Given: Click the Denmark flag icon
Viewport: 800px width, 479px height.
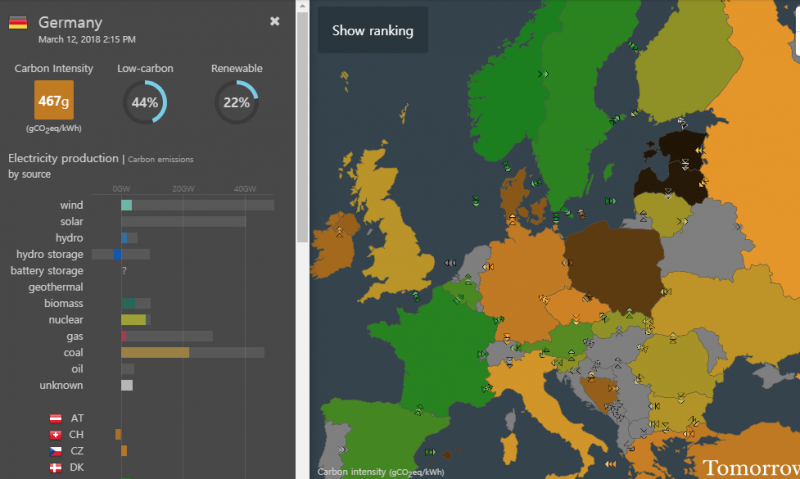Looking at the screenshot, I should click(x=55, y=467).
